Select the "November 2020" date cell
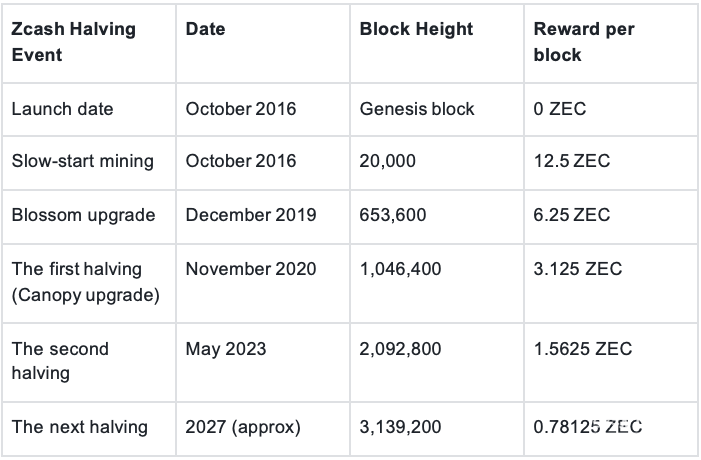The height and width of the screenshot is (460, 701). [251, 269]
